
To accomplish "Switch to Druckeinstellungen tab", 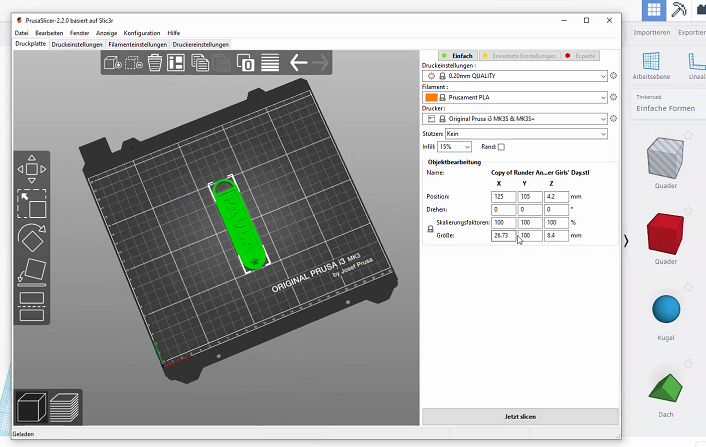I will point(77,45).
